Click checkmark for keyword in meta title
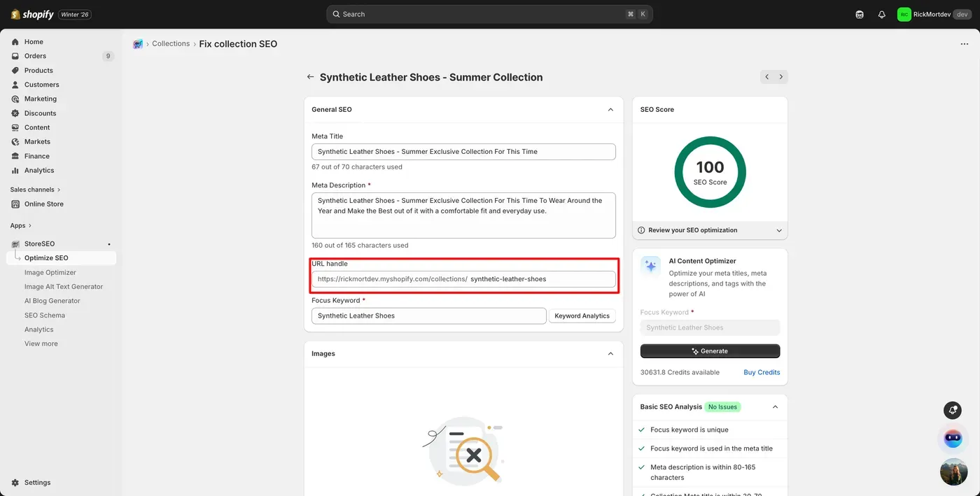 pyautogui.click(x=642, y=448)
